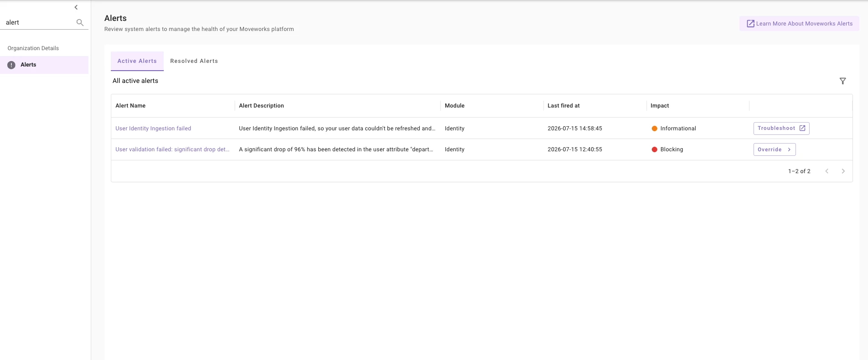The image size is (868, 360).
Task: Click the 'significant drop of 96%' description
Action: (336, 149)
